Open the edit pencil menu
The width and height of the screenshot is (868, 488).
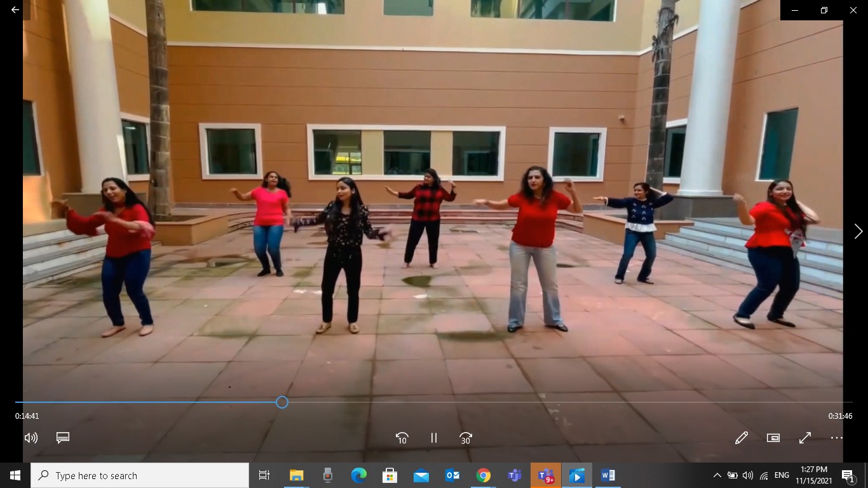[741, 438]
